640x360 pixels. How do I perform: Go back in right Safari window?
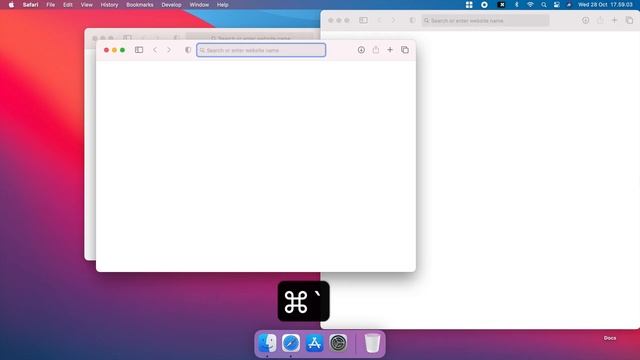pos(380,20)
